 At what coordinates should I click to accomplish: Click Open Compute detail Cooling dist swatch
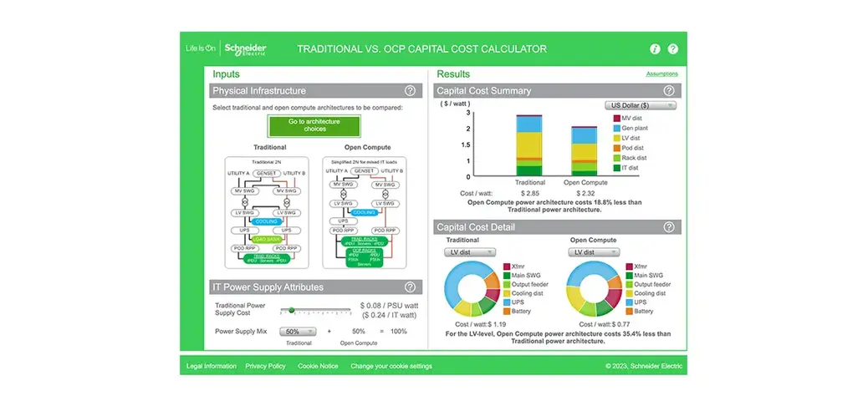pos(629,294)
